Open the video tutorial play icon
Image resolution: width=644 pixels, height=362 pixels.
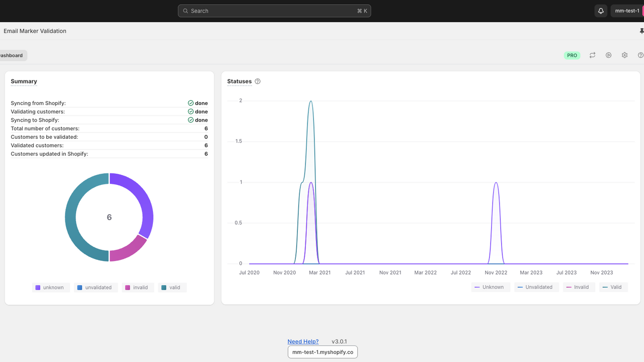click(608, 55)
